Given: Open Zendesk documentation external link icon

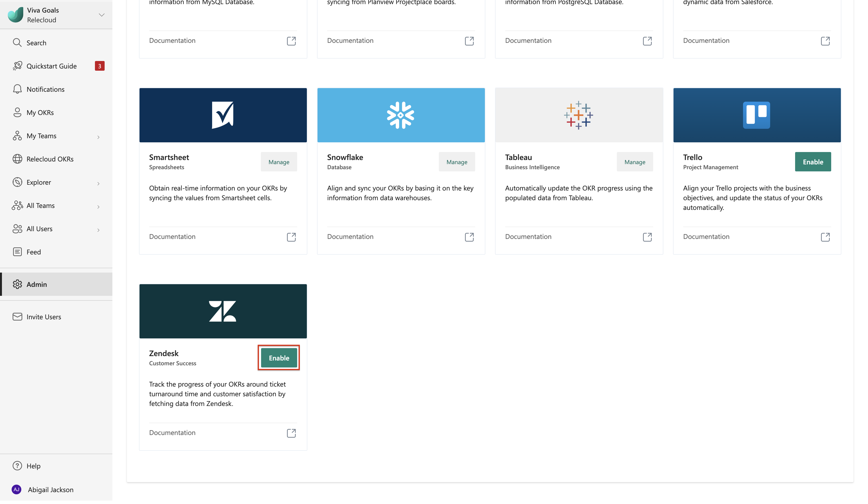Looking at the screenshot, I should pyautogui.click(x=291, y=433).
